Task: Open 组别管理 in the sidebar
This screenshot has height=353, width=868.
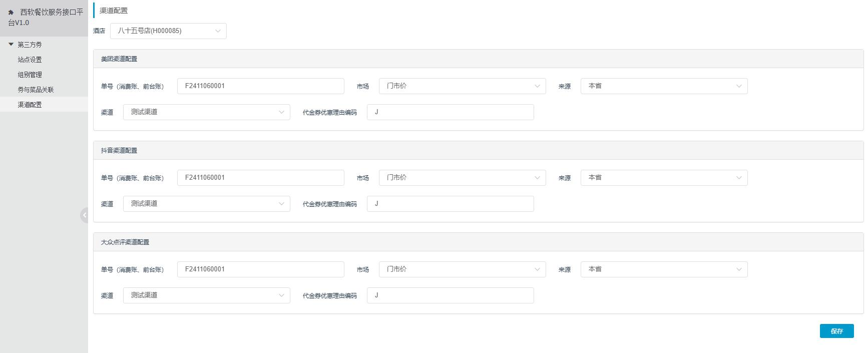Action: pos(30,75)
